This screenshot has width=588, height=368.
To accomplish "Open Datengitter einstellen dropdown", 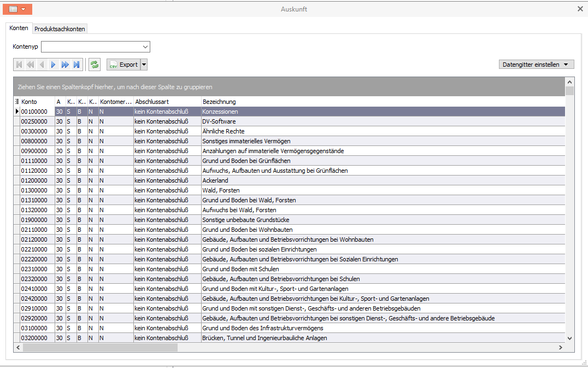I will click(536, 65).
